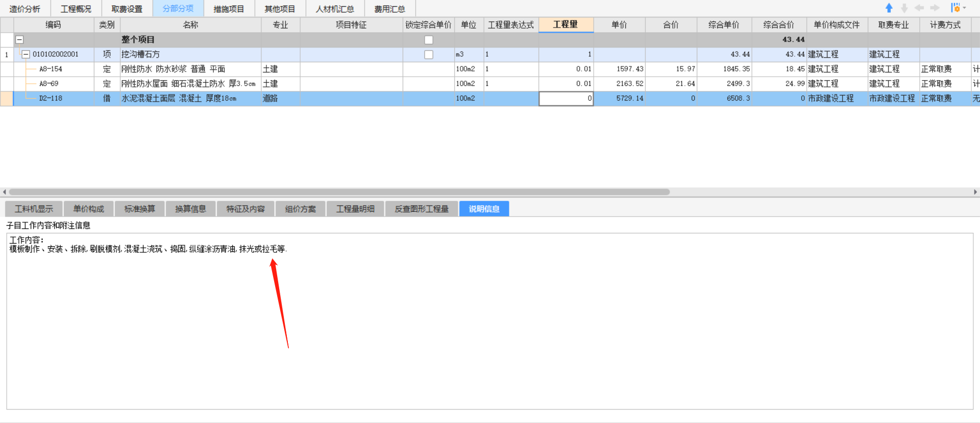This screenshot has height=423, width=980.
Task: Click the unit price value 5729.14
Action: pyautogui.click(x=630, y=99)
